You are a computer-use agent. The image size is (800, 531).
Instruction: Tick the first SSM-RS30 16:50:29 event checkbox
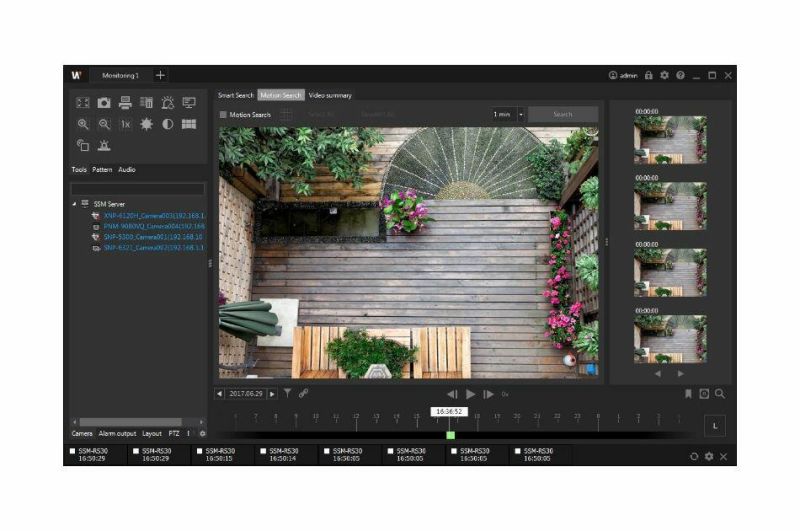coord(72,451)
